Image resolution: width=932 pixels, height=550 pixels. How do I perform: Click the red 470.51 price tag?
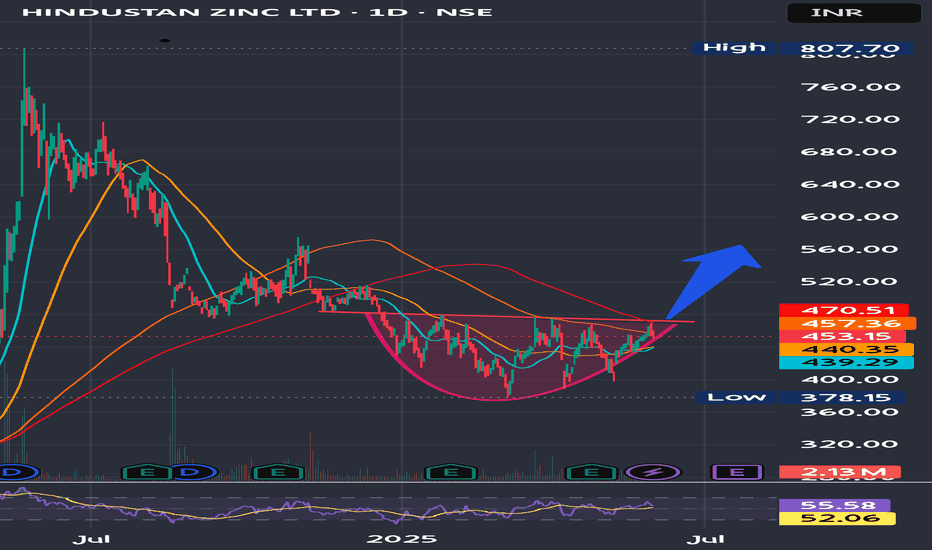pos(844,310)
